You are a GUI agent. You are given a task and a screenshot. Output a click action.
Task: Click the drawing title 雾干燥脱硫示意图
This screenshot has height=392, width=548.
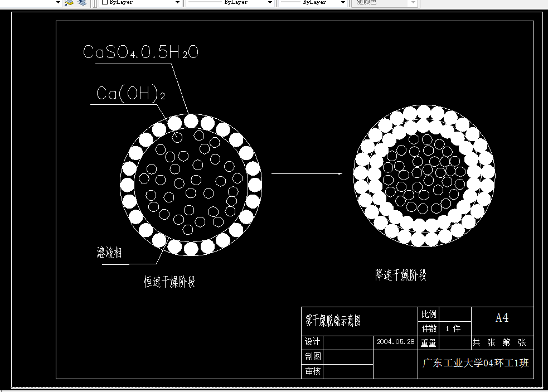333,321
